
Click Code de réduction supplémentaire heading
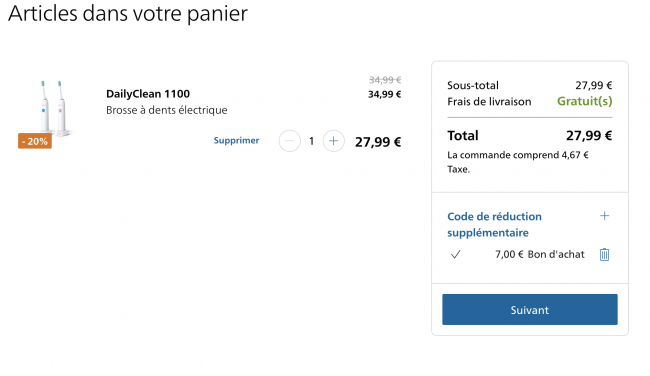(494, 224)
